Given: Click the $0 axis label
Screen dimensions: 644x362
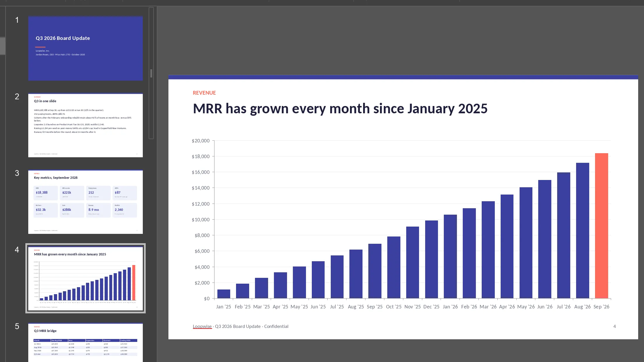Looking at the screenshot, I should [207, 299].
